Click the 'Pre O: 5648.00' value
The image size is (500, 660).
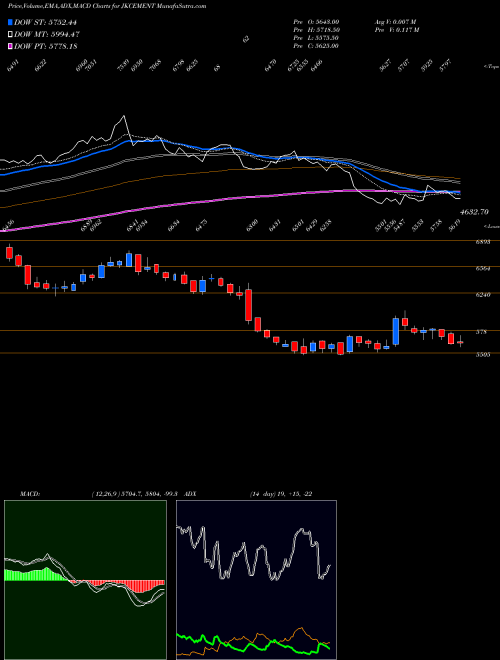(x=316, y=21)
